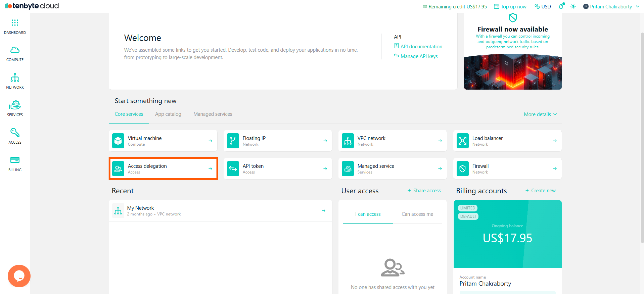Click the VPC network icon tile

(348, 141)
